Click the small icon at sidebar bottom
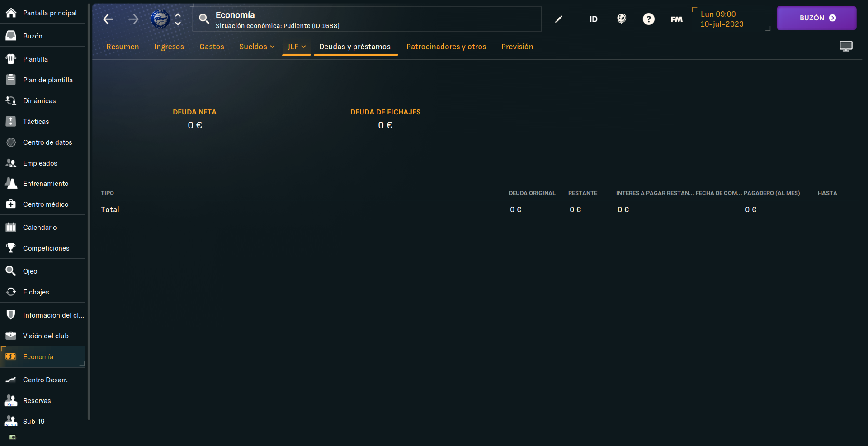The image size is (868, 446). point(12,437)
